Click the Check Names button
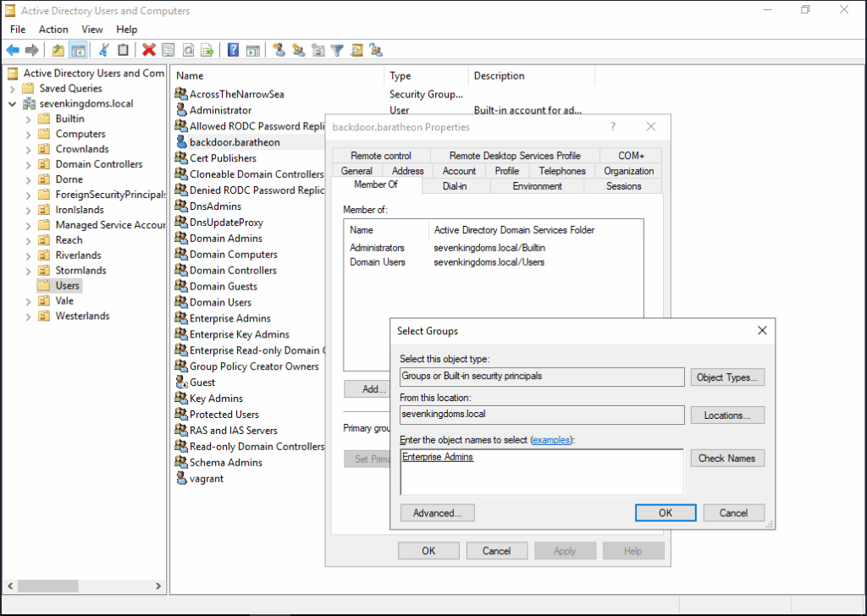This screenshot has height=616, width=867. 727,458
